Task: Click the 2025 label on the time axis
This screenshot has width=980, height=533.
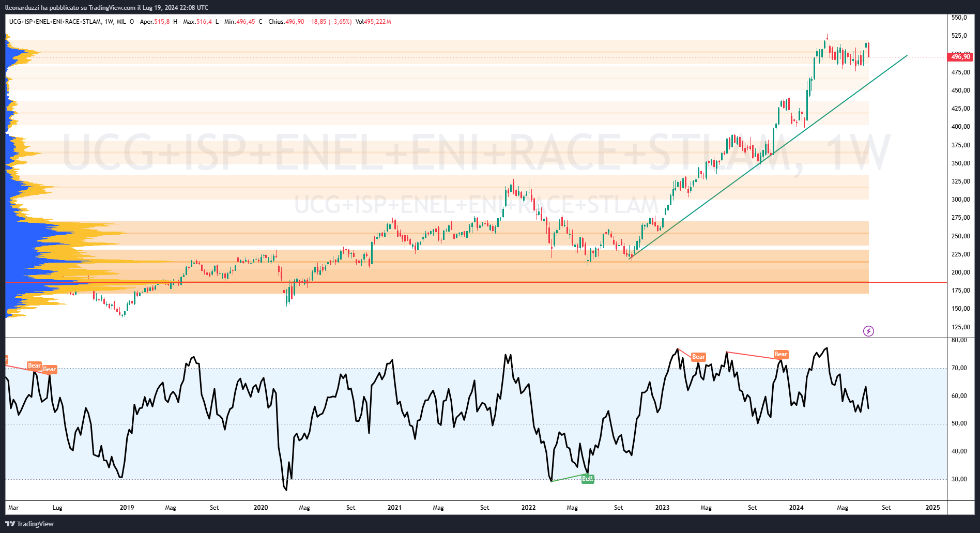Action: 932,508
